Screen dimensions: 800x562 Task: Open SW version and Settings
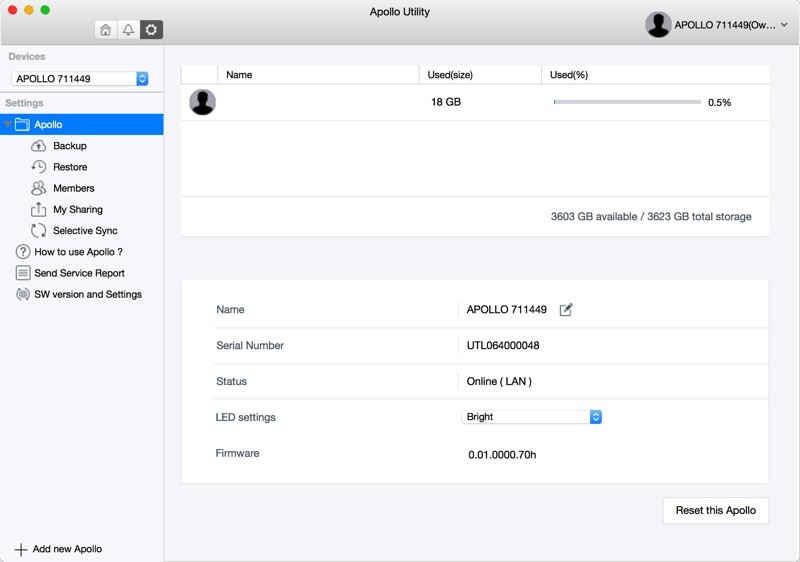point(88,294)
